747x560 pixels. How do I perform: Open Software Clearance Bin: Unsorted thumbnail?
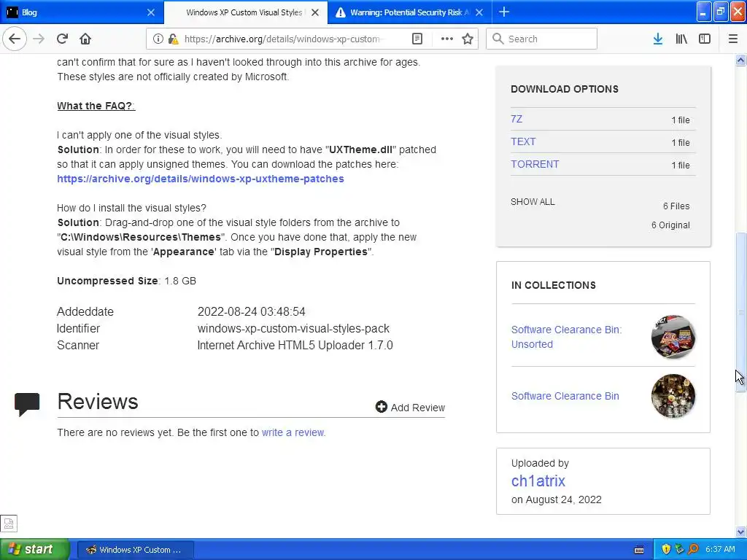[x=673, y=337]
